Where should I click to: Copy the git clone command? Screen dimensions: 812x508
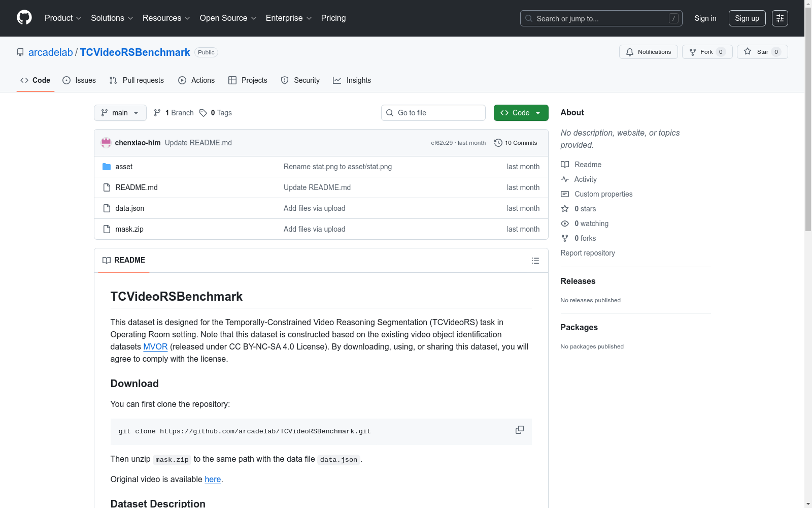(x=520, y=430)
